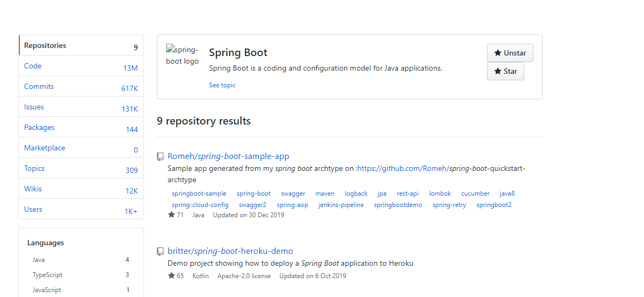Show Commits search results
The width and height of the screenshot is (644, 297).
point(39,87)
